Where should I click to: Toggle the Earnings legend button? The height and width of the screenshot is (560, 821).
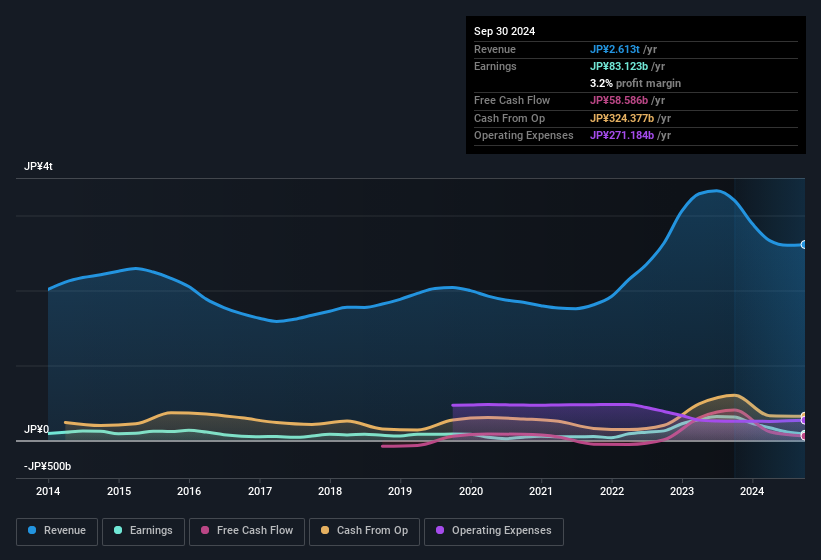click(143, 531)
